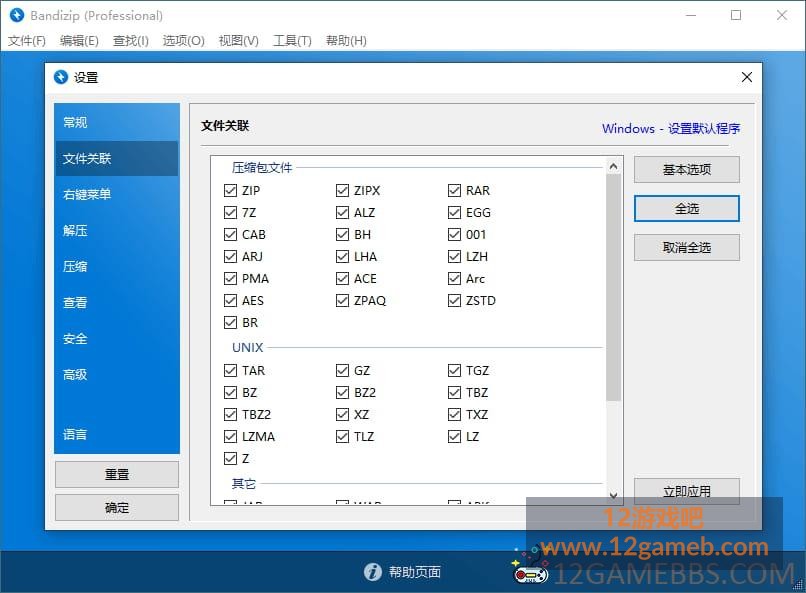Screen dimensions: 806x593
Task: Toggle the LZMA checkbox
Action: [x=230, y=436]
